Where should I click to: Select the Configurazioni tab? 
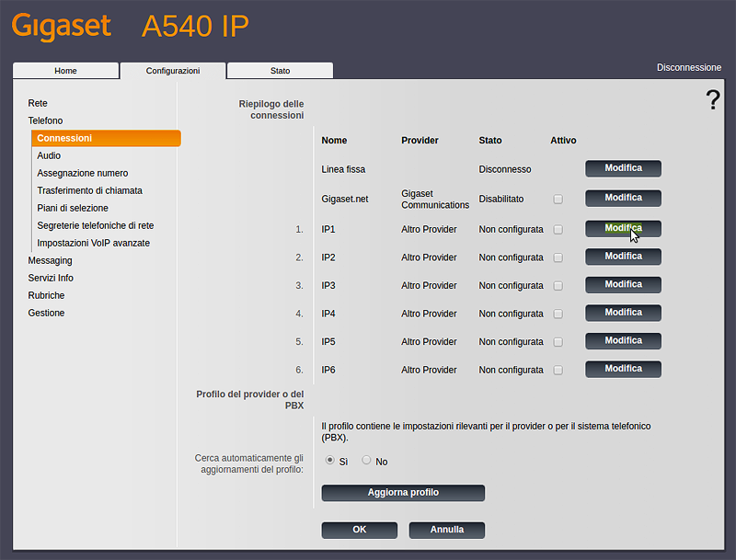pyautogui.click(x=173, y=71)
